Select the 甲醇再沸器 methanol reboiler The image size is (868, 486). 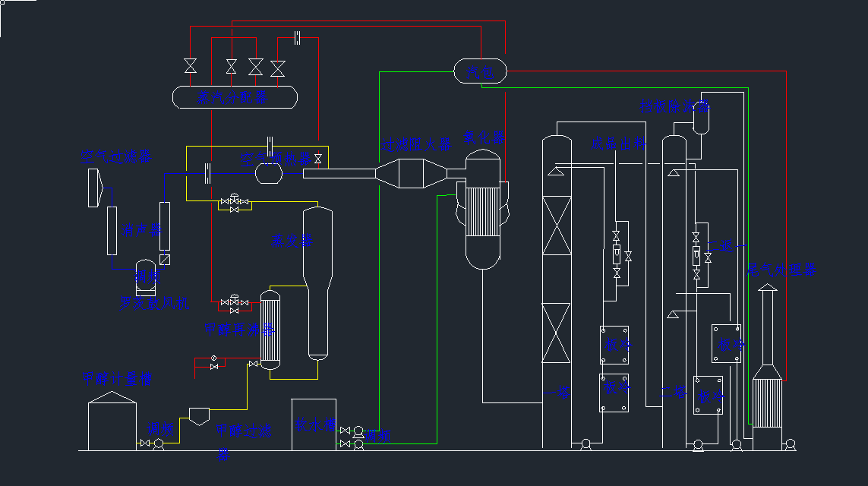pyautogui.click(x=270, y=330)
